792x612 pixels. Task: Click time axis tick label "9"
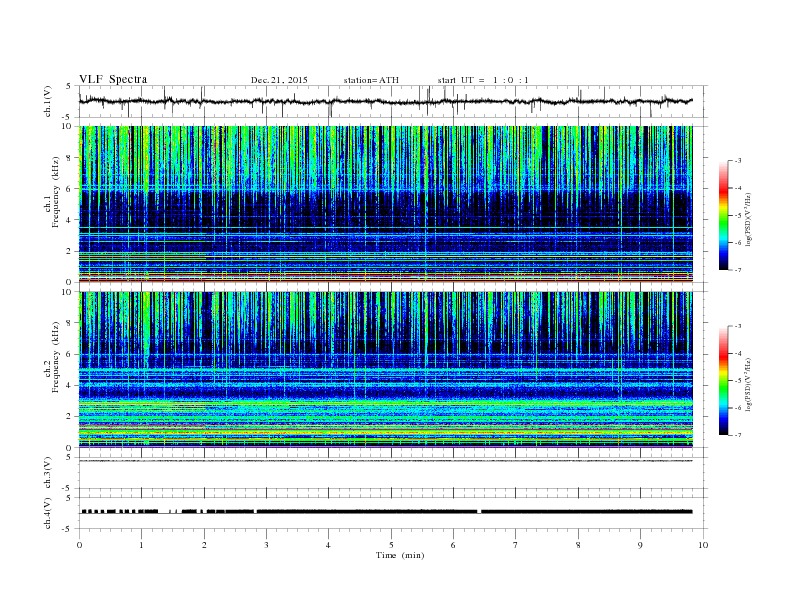(640, 545)
